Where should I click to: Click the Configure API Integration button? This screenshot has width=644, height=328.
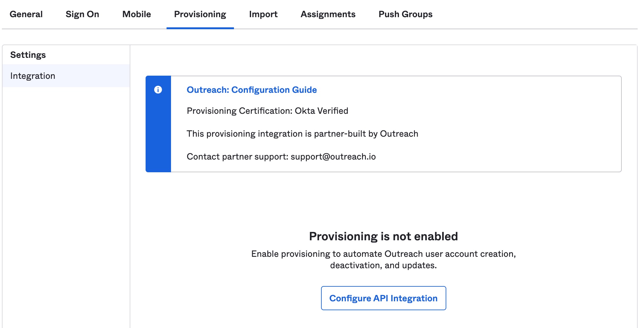[x=383, y=298]
